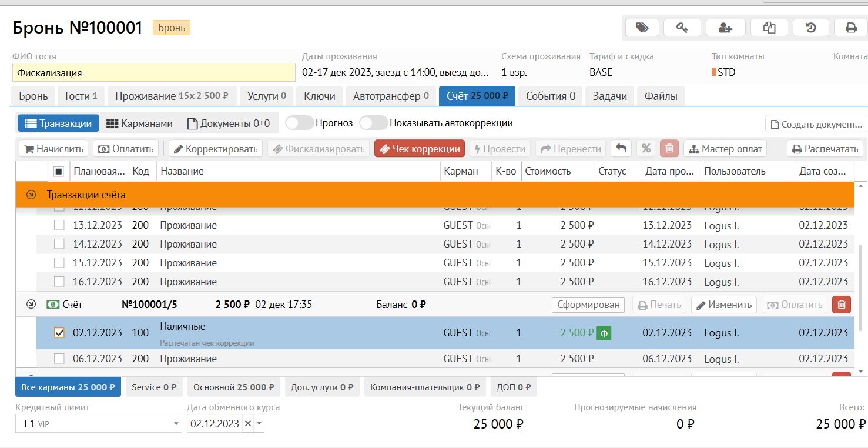
Task: Collapse the Счёт №100001/5 group arrow
Action: coord(32,305)
